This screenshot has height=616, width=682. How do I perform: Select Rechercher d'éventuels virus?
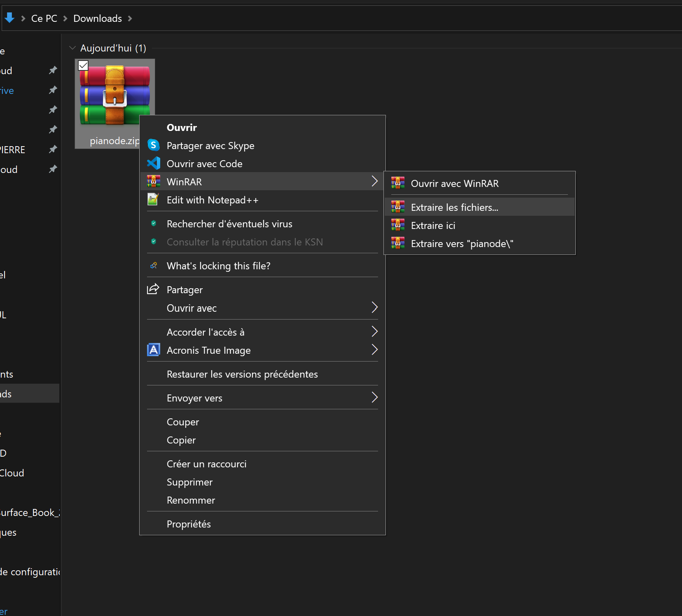262,224
